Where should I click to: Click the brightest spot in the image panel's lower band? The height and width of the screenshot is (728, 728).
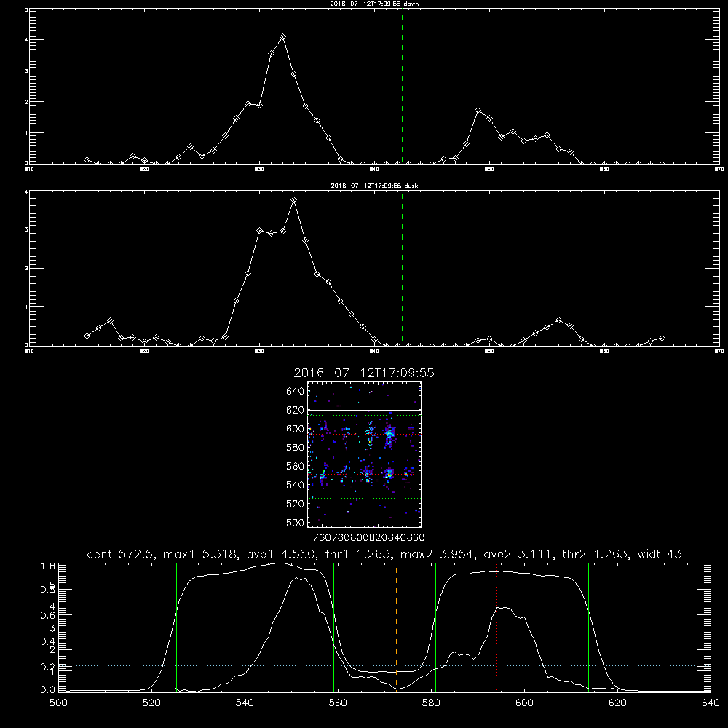pos(389,474)
